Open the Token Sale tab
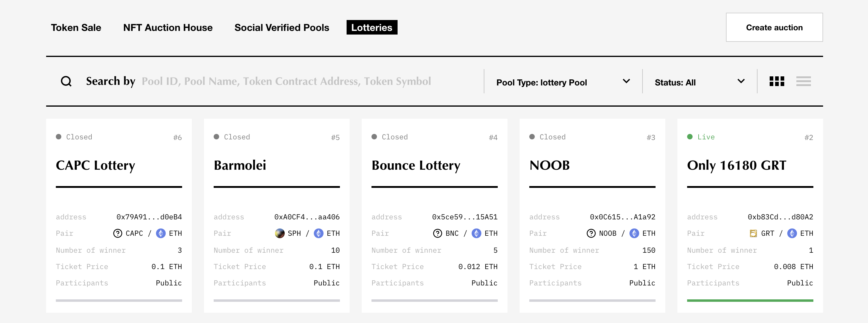The width and height of the screenshot is (868, 323). point(76,28)
